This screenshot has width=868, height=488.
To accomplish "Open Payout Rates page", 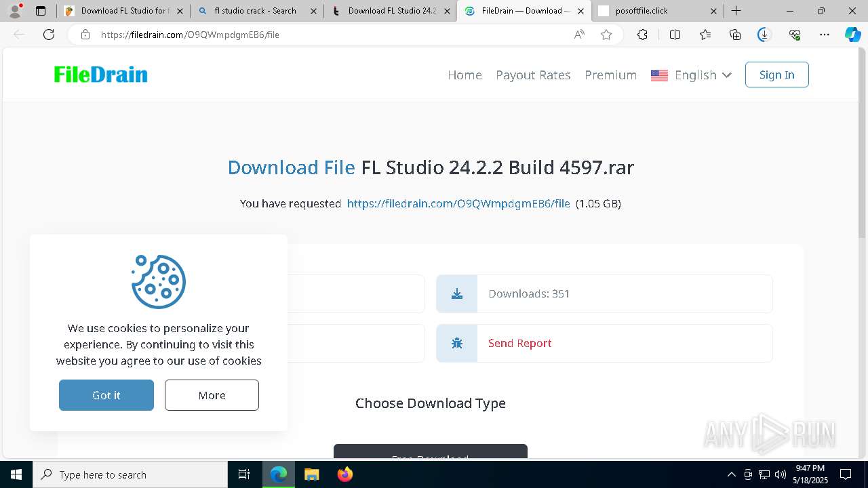I will click(x=533, y=75).
